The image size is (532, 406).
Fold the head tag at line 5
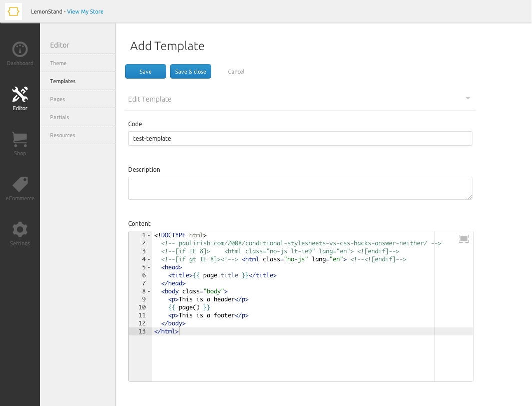coord(149,267)
